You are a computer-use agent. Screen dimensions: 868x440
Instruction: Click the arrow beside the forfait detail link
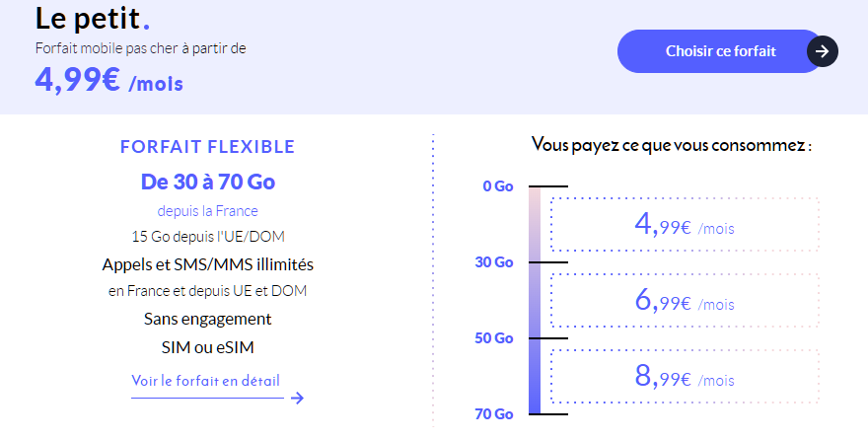pyautogui.click(x=297, y=398)
